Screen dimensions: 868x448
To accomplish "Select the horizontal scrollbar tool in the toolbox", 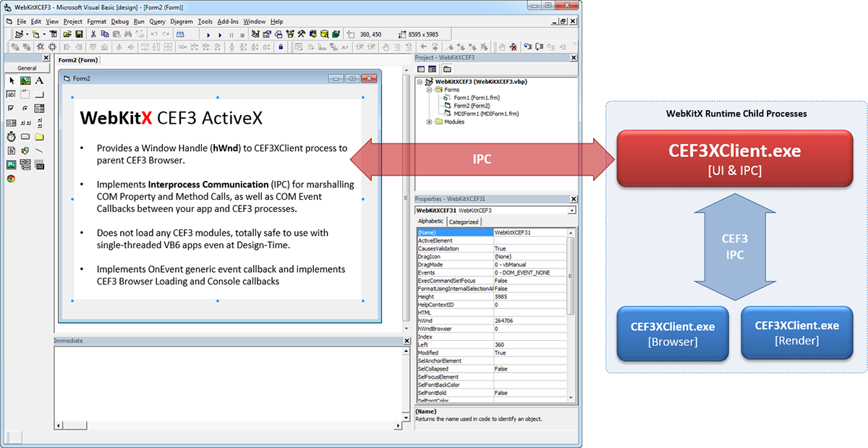I will click(x=25, y=122).
